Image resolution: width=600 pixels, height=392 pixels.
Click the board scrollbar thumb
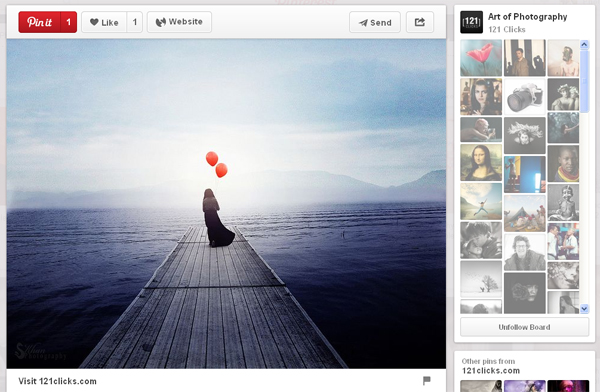pos(584,81)
